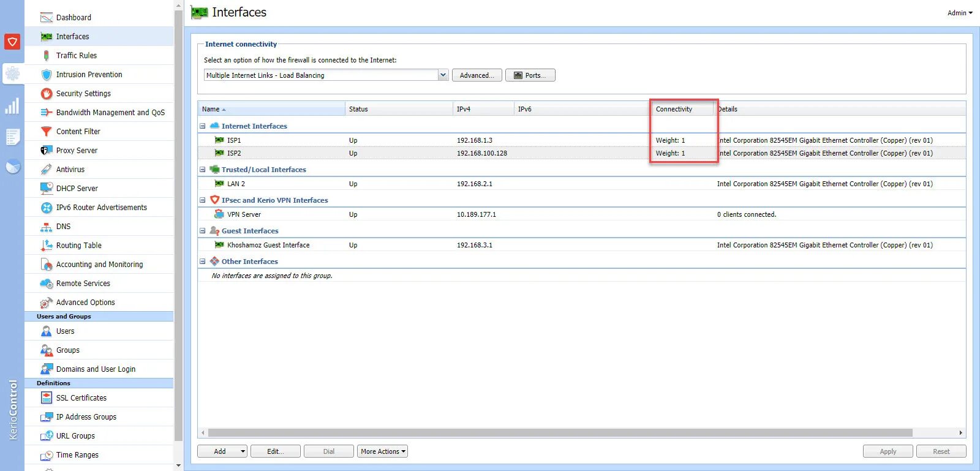Collapse the IPsec and Kerio VPN Interfaces group
Image resolution: width=980 pixels, height=471 pixels.
202,200
